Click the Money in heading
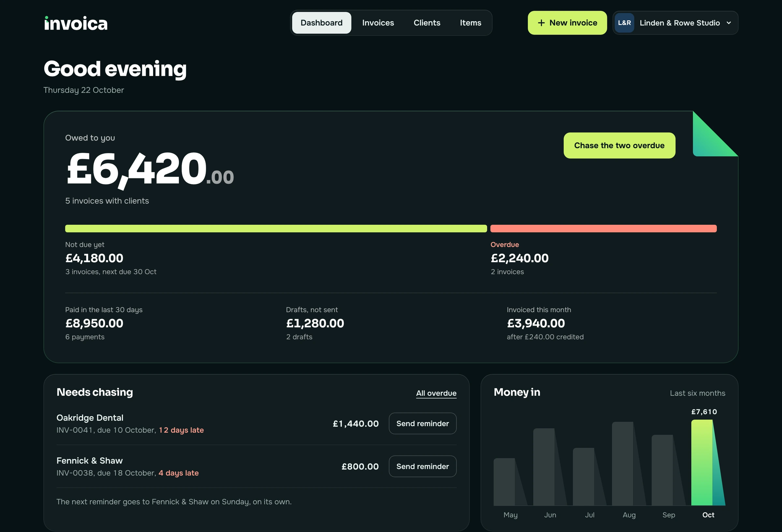Image resolution: width=782 pixels, height=532 pixels. pos(517,392)
